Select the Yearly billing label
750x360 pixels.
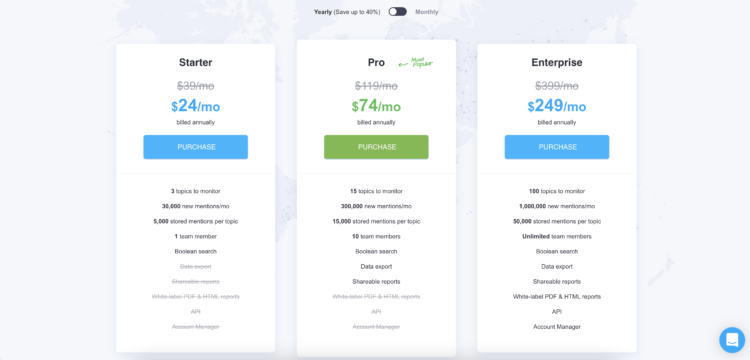point(323,12)
